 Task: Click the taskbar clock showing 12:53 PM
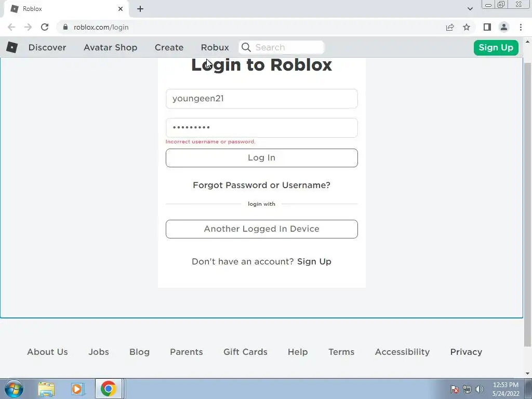click(506, 389)
